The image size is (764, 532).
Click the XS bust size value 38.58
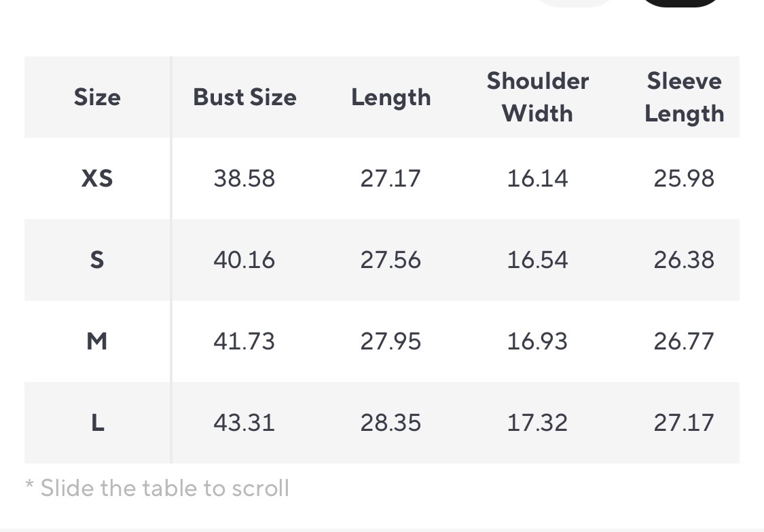(244, 178)
